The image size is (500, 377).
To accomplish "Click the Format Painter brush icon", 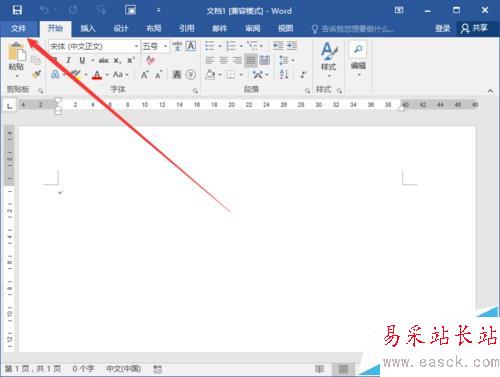I will click(36, 74).
